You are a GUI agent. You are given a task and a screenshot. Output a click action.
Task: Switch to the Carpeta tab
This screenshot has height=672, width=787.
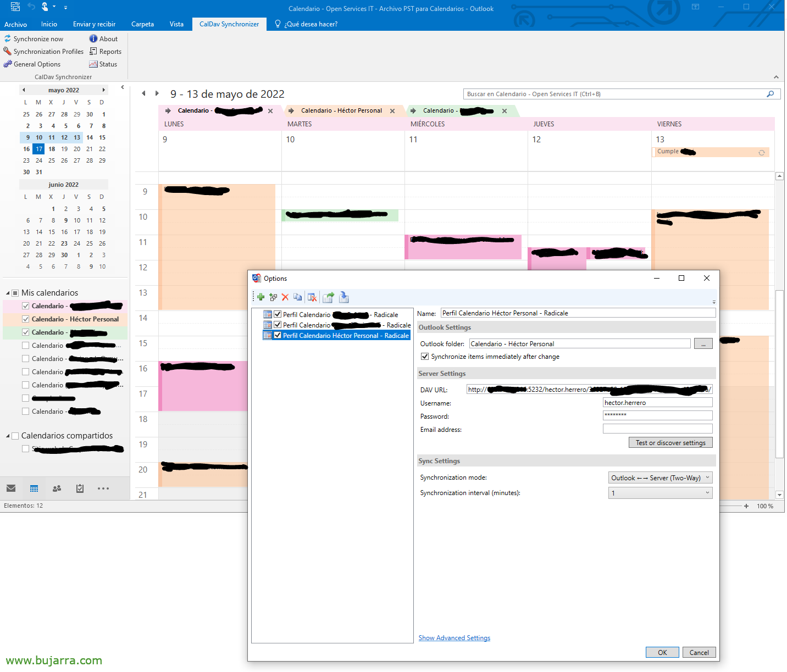pyautogui.click(x=142, y=24)
